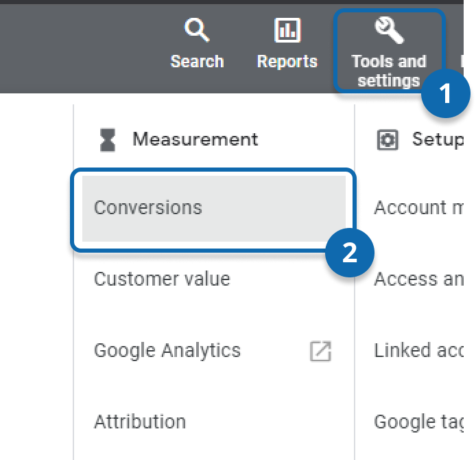
Task: Click the Search magnifier icon
Action: [197, 31]
